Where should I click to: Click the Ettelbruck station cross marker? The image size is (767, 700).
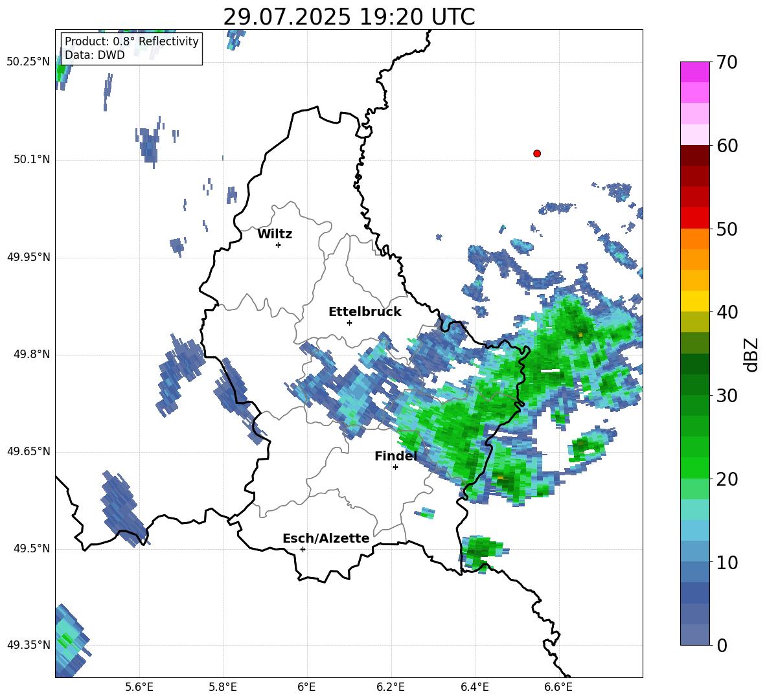point(349,322)
